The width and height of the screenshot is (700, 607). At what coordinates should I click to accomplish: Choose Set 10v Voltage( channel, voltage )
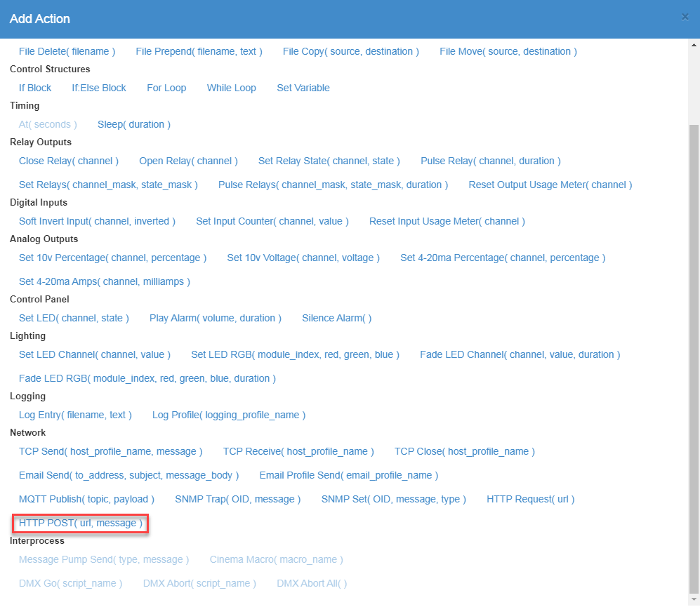pyautogui.click(x=303, y=258)
